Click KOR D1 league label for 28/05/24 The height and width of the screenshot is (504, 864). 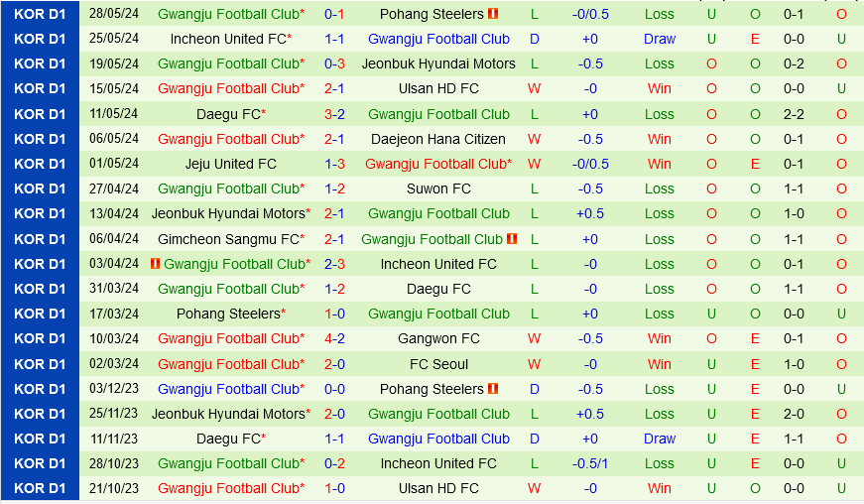(x=40, y=14)
